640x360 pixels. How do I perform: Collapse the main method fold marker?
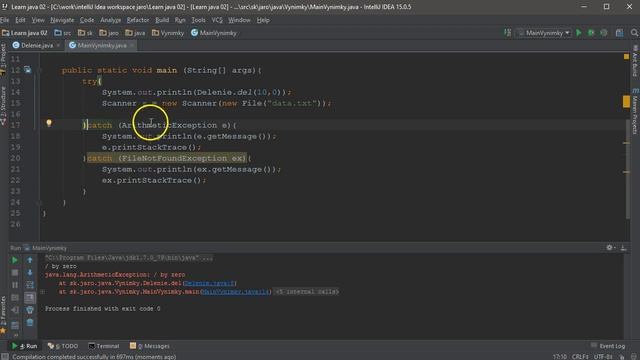point(40,70)
